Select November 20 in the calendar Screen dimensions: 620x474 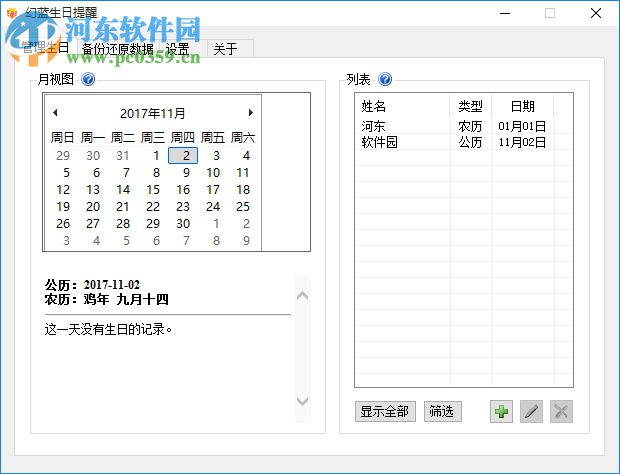tap(93, 206)
